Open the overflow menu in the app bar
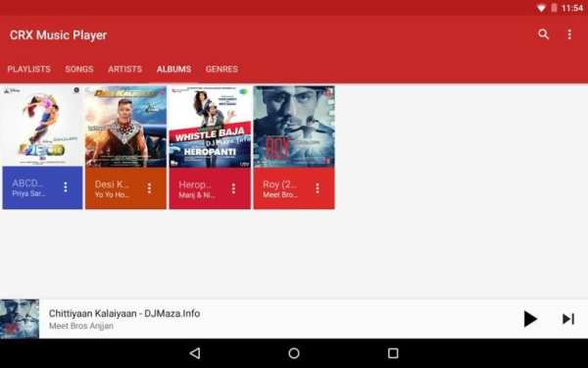The height and width of the screenshot is (368, 588). 569,34
